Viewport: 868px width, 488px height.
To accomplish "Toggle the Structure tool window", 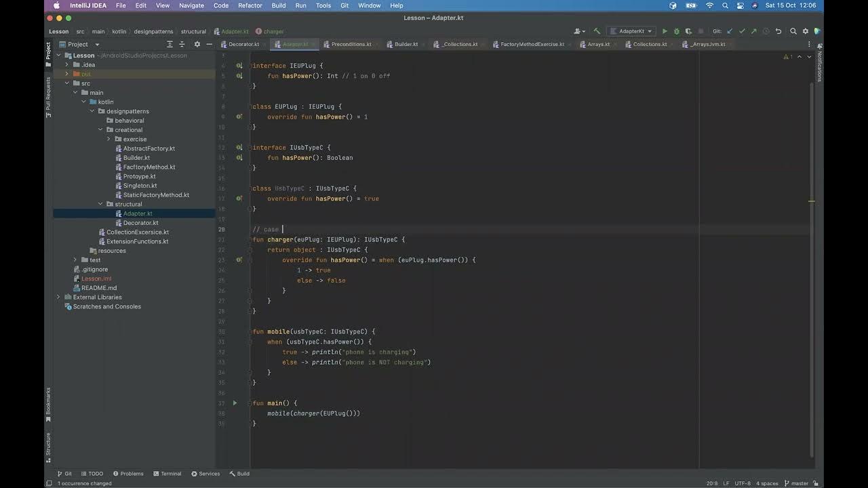I will (x=48, y=447).
